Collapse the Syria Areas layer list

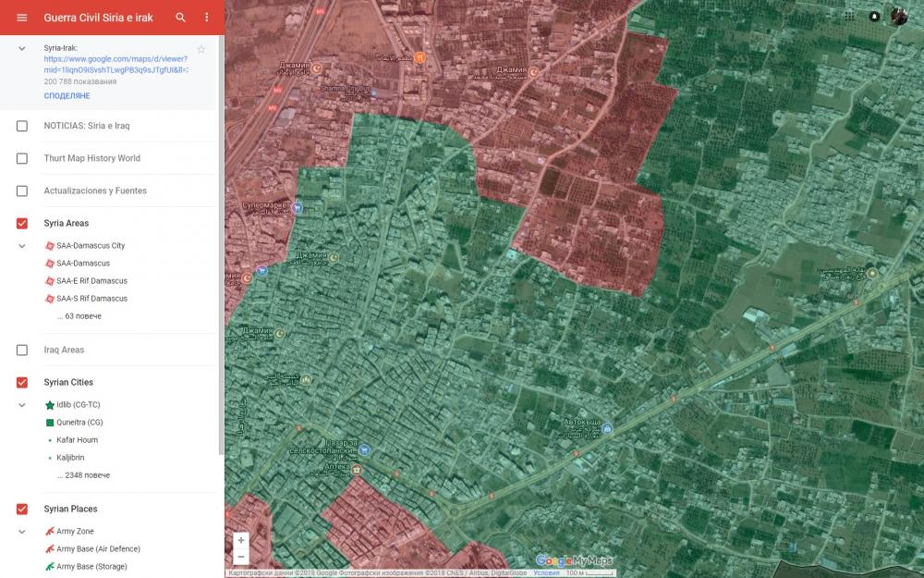point(22,246)
